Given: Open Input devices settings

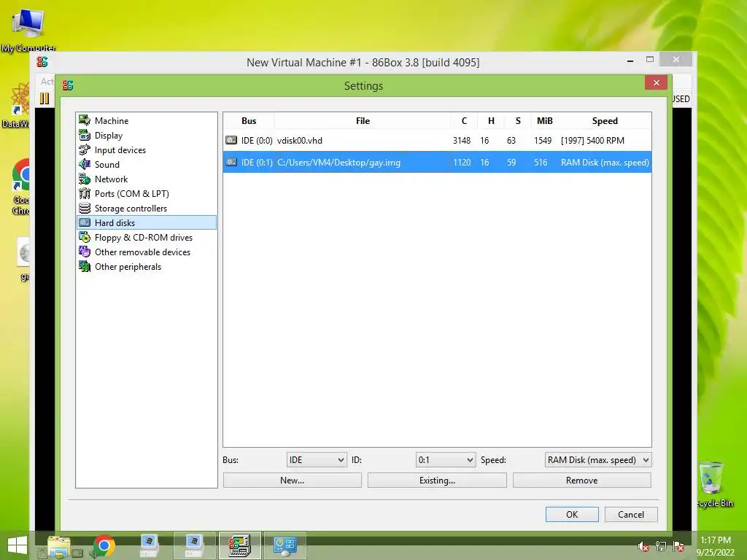Looking at the screenshot, I should [120, 150].
